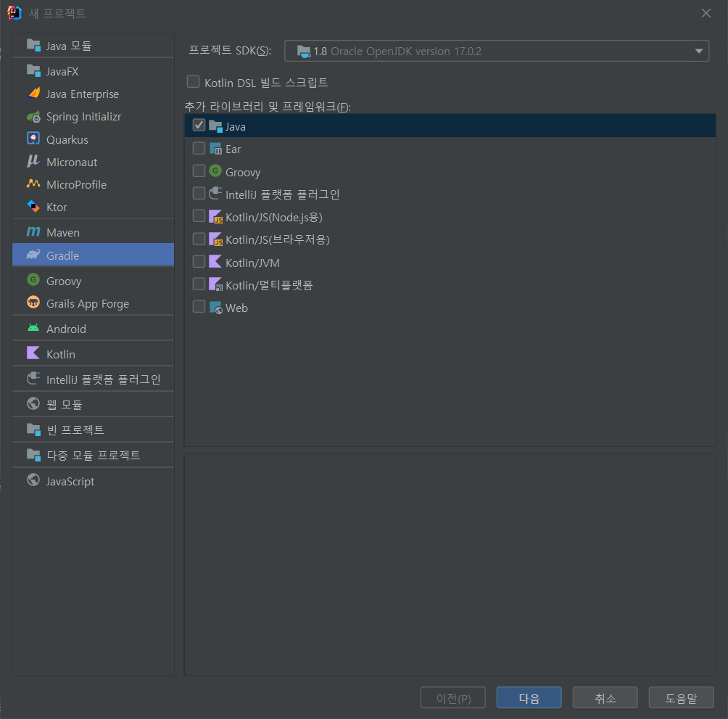Click the Kotlin/JS(브라우저용) framework icon
This screenshot has width=728, height=719.
[215, 239]
